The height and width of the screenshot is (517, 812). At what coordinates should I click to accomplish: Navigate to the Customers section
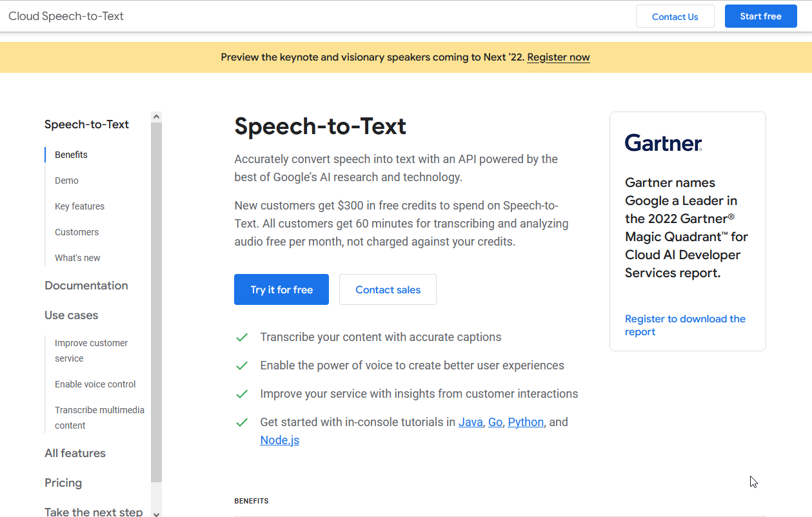pos(77,232)
